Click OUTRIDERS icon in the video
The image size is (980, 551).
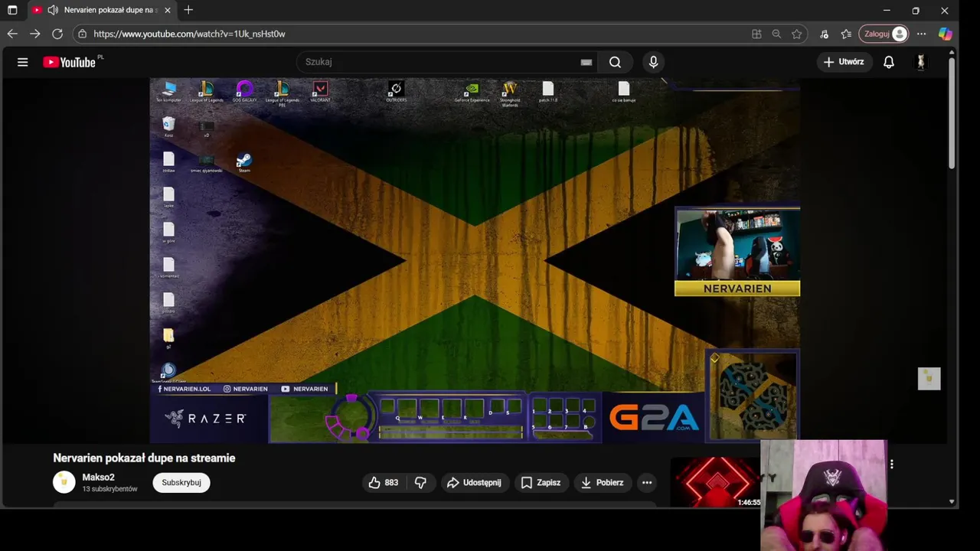[396, 92]
